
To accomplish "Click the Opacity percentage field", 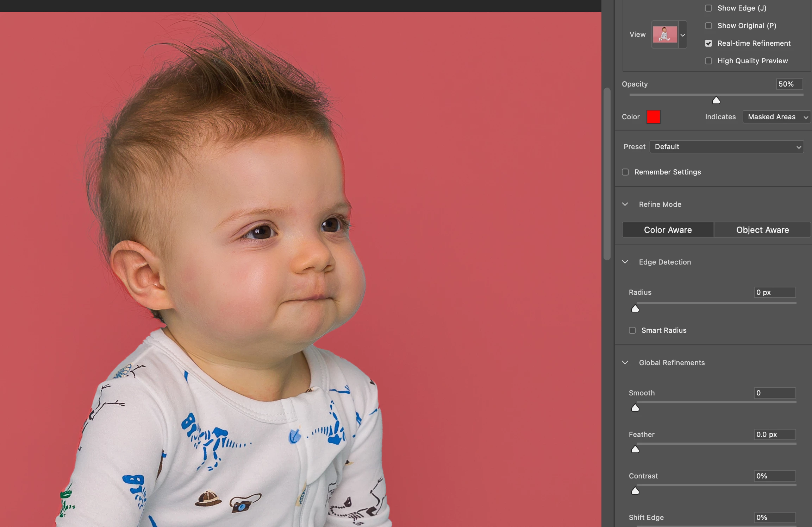I will (x=789, y=84).
